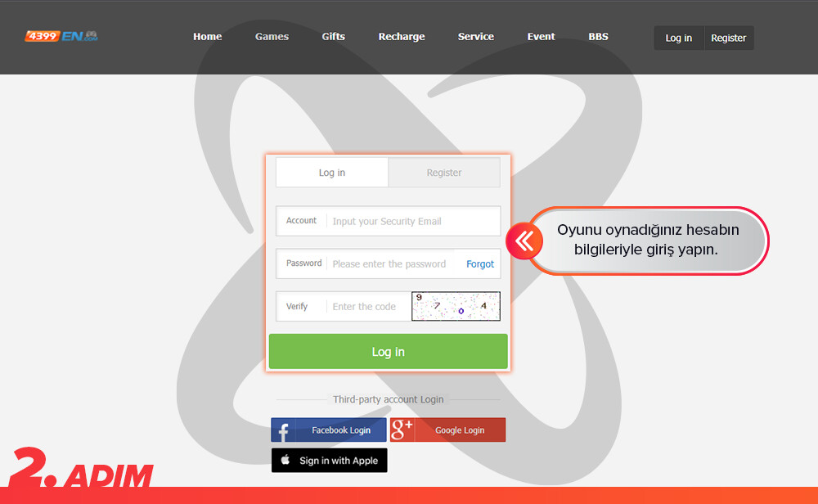Open the Home menu item
Screen dimensions: 818x504
tap(207, 37)
